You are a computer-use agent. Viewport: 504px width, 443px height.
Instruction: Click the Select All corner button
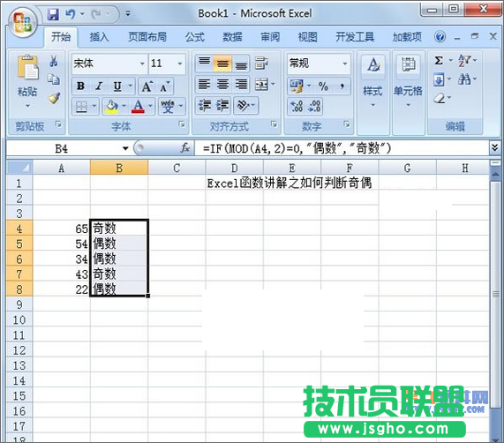(19, 168)
